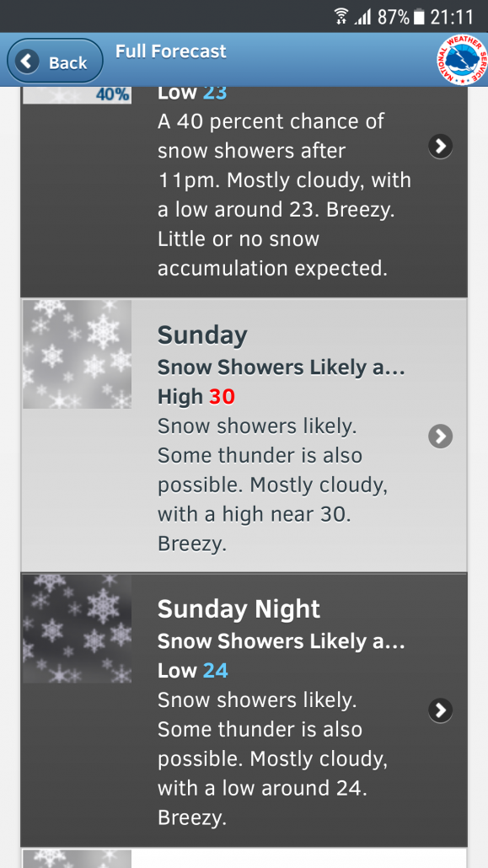488x868 pixels.
Task: Tap the partially visible thumbnail at the bottom
Action: pyautogui.click(x=77, y=859)
